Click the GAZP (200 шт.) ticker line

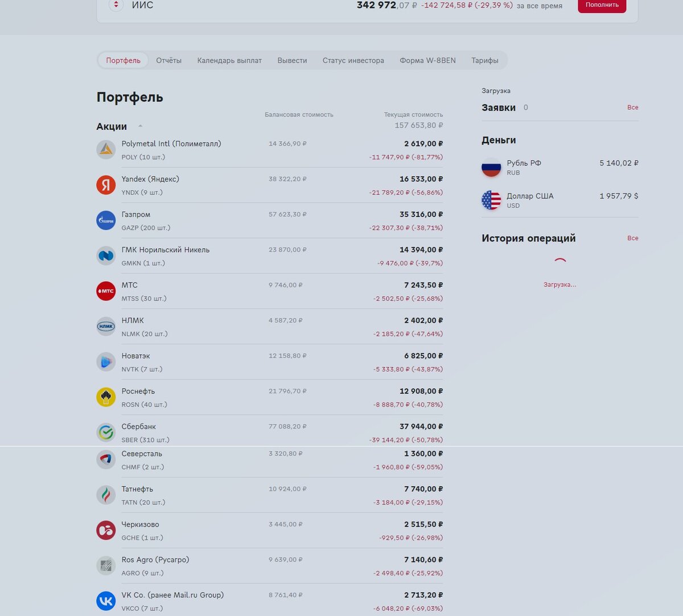tap(146, 228)
